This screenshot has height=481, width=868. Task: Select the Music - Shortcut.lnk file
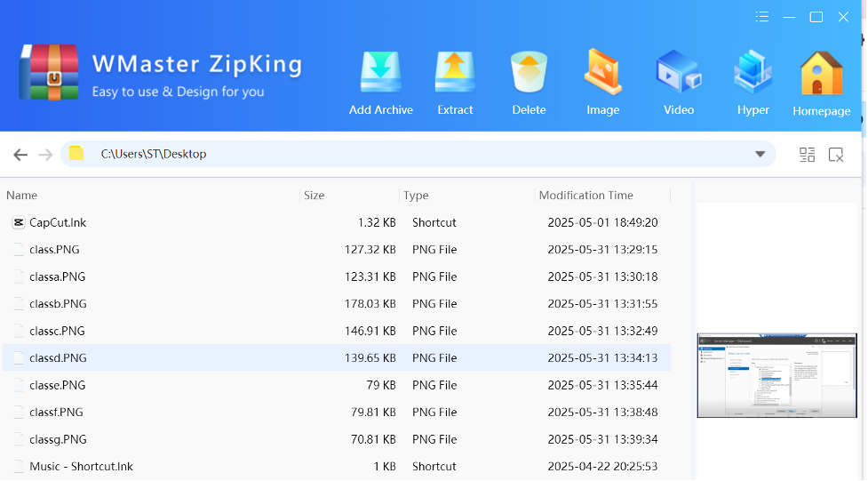(x=81, y=467)
